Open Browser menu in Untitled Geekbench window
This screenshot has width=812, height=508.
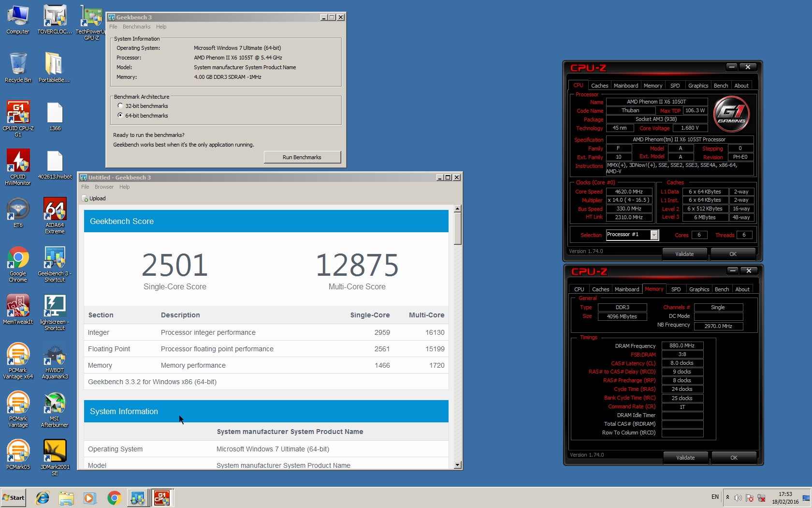coord(104,187)
